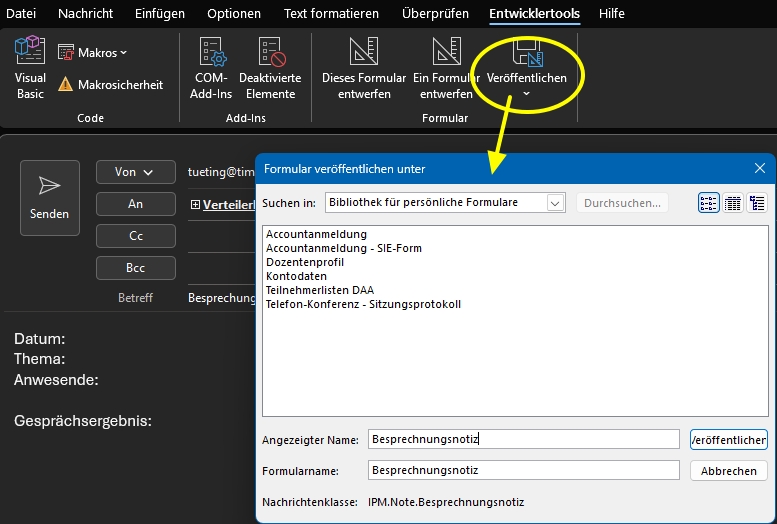Select Dozentenprofil form
This screenshot has height=524, width=777.
coord(305,262)
